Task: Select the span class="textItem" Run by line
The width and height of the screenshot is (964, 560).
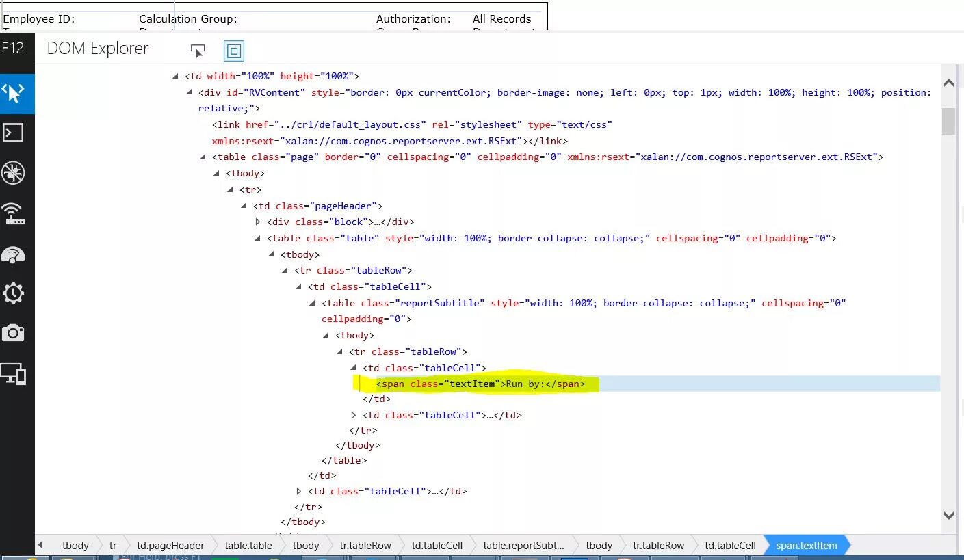Action: 481,384
